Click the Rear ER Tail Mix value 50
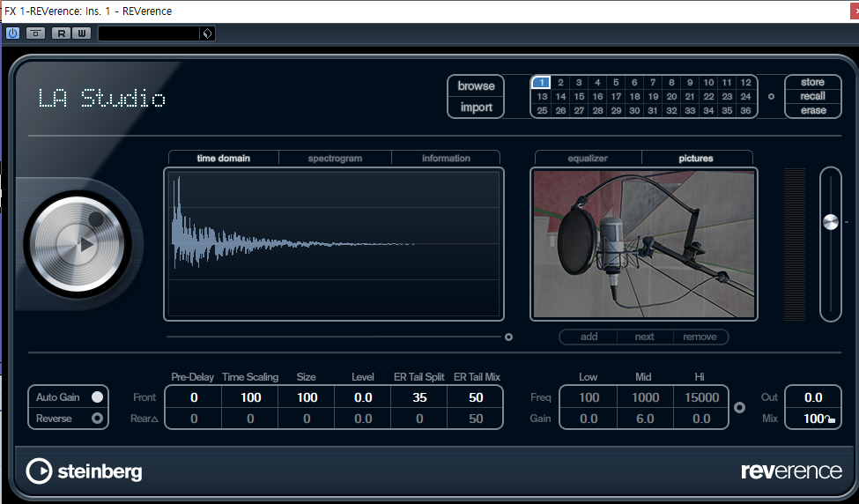Screen dimensions: 859x504 coord(476,419)
